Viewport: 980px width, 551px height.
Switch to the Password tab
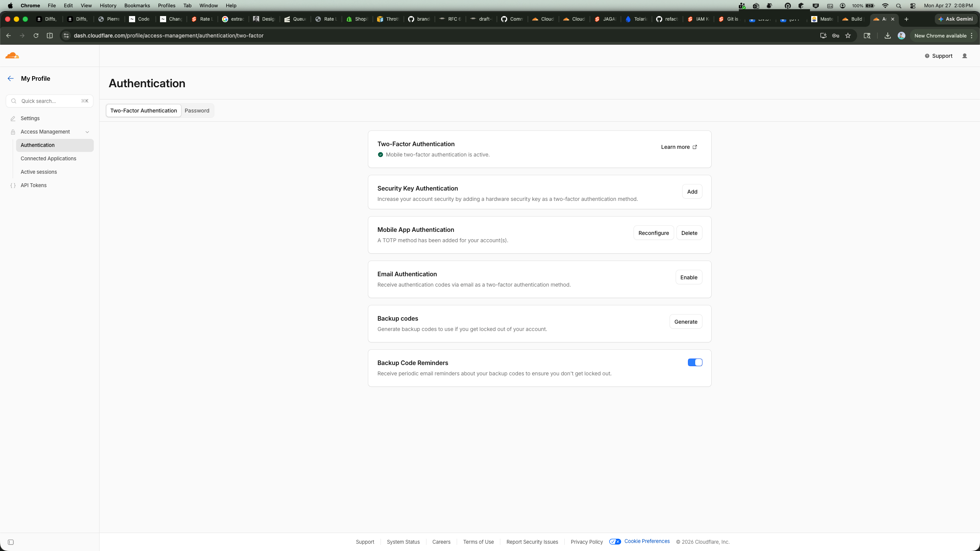point(197,111)
